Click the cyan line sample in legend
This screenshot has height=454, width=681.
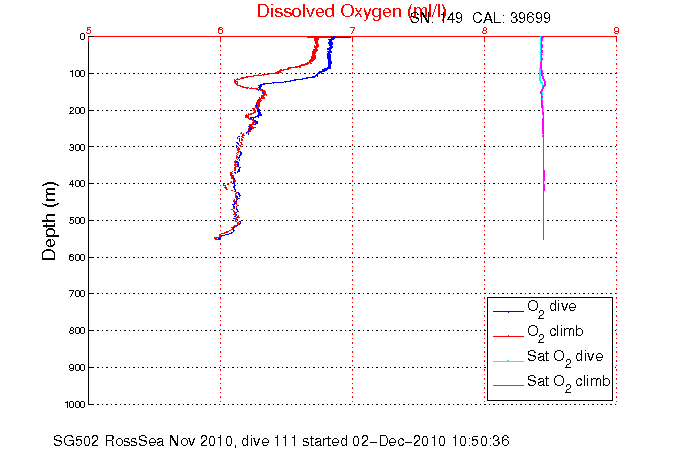click(x=508, y=361)
